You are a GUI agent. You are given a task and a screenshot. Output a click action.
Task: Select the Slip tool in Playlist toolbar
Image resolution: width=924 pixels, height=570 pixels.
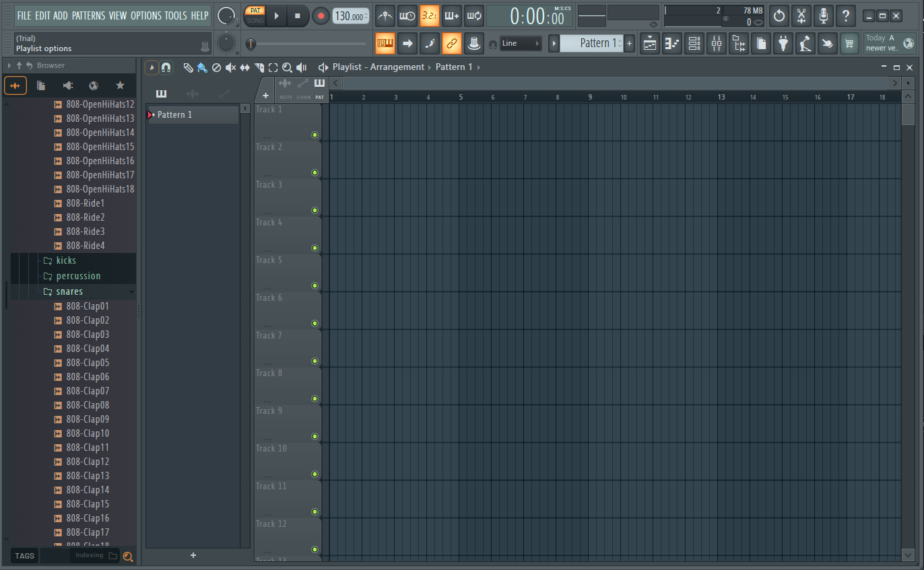[x=244, y=67]
